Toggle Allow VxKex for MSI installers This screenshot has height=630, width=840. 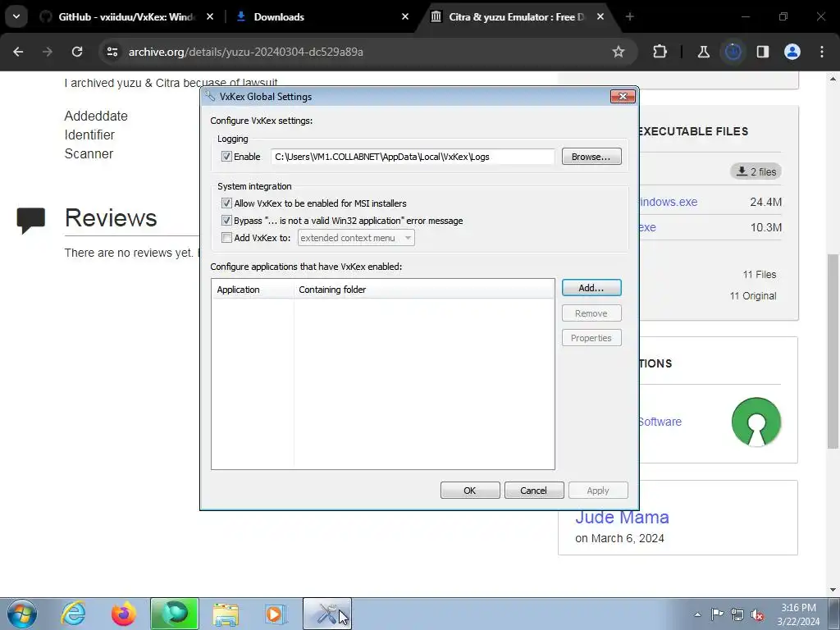[226, 203]
